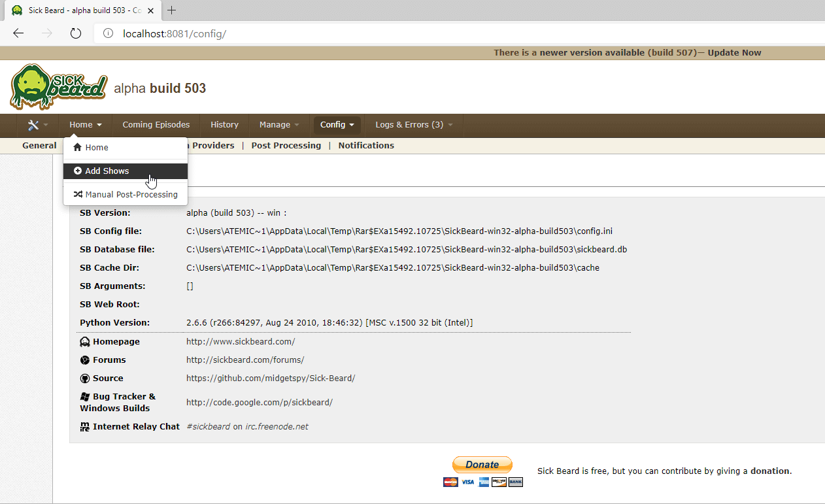Click the 'alpha build 503' header text
Image resolution: width=825 pixels, height=504 pixels.
point(160,88)
